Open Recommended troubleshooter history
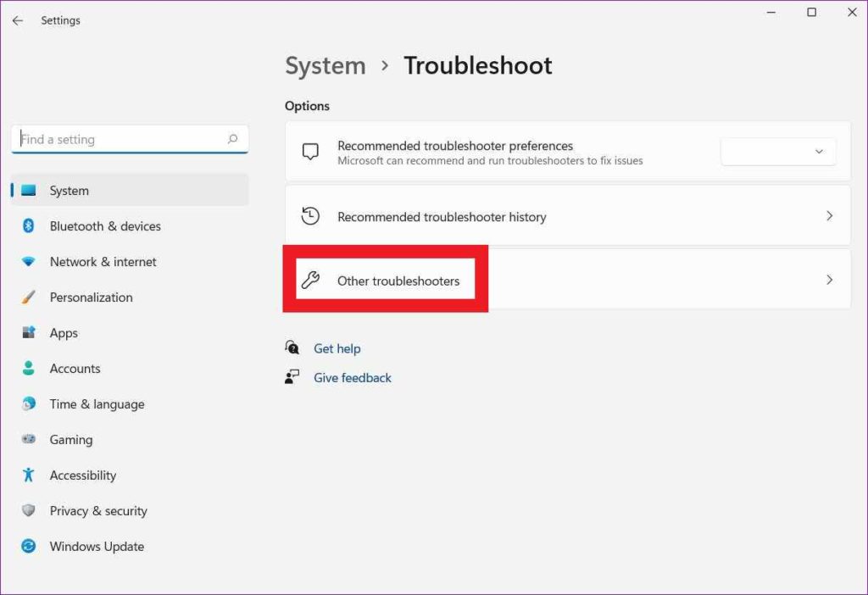Screen dimensions: 868x595 click(568, 216)
